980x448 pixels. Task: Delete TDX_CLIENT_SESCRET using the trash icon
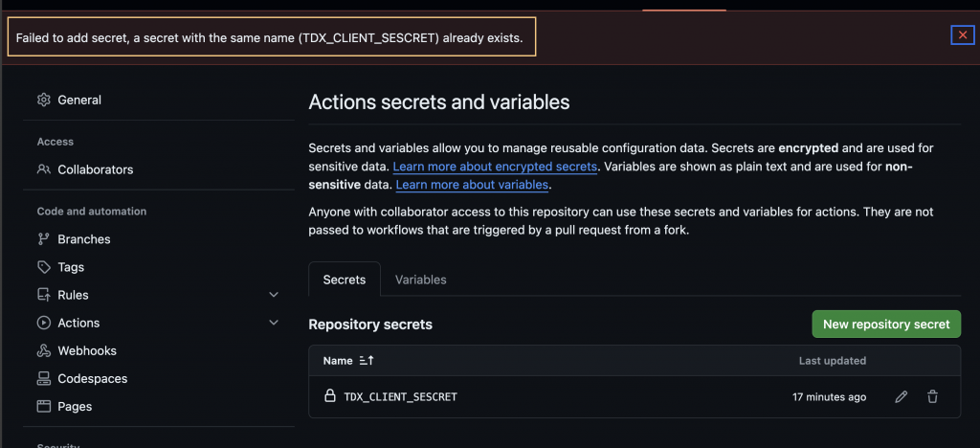932,396
